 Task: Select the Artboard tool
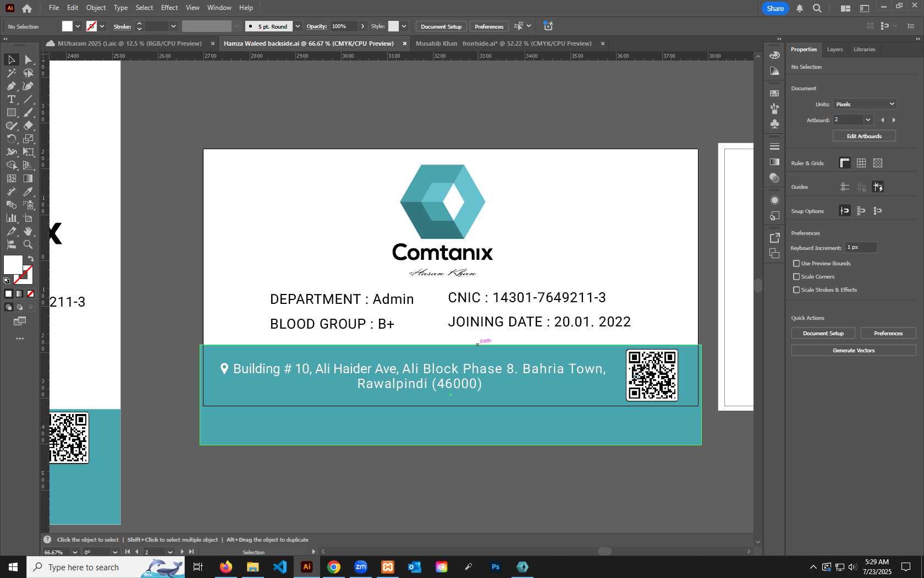point(28,218)
